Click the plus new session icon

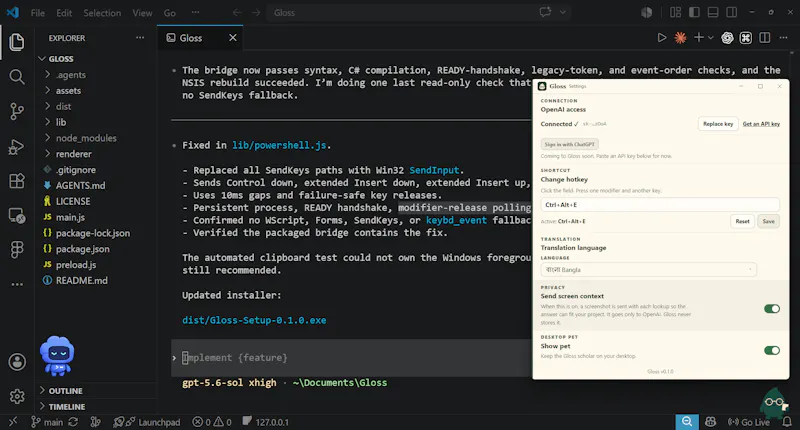pos(698,38)
